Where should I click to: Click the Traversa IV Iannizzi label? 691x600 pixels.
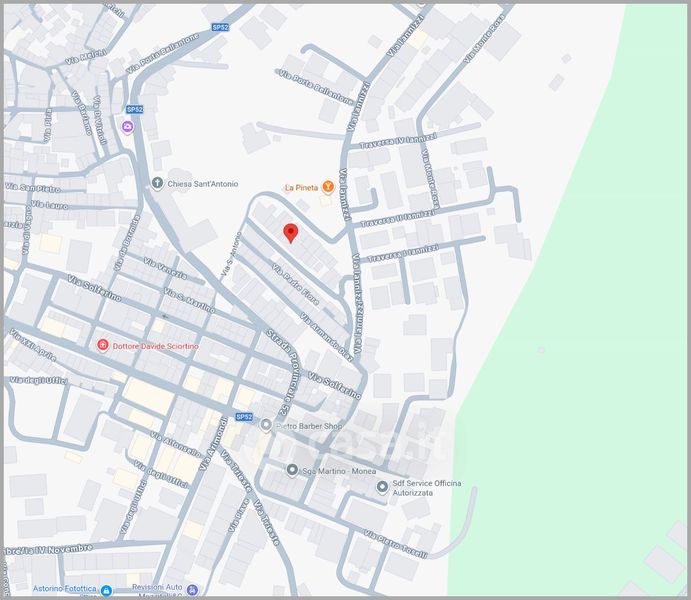(398, 141)
